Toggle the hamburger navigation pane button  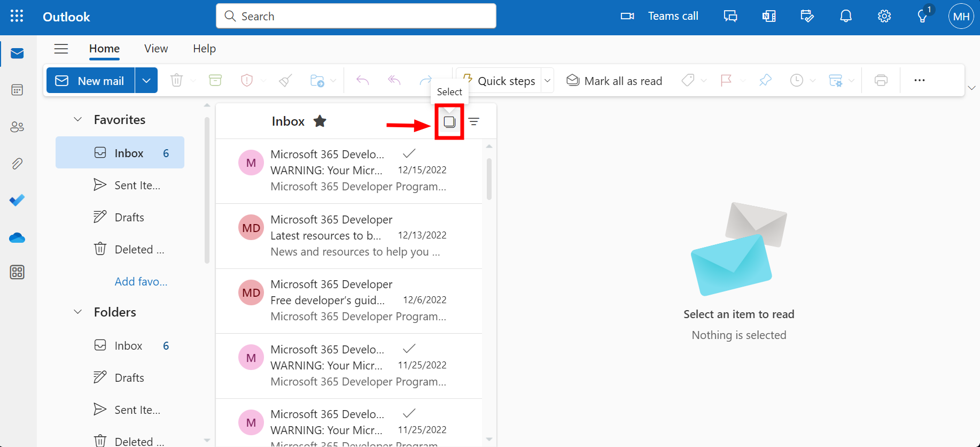[61, 49]
